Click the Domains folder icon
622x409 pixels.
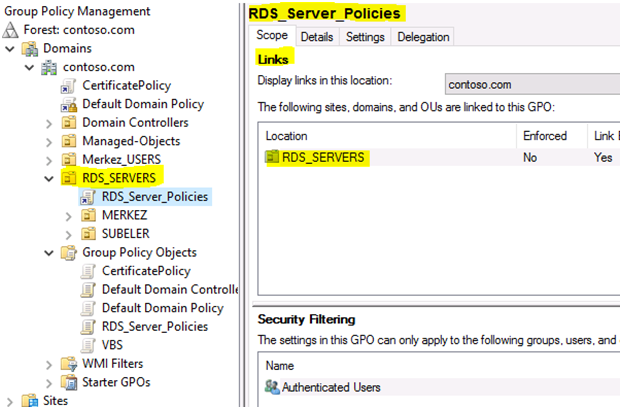pos(30,48)
